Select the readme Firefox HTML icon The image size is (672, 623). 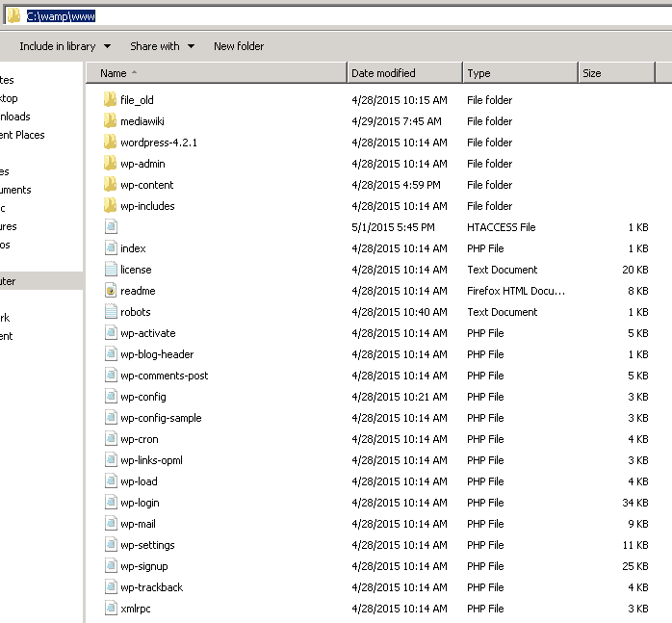[111, 290]
